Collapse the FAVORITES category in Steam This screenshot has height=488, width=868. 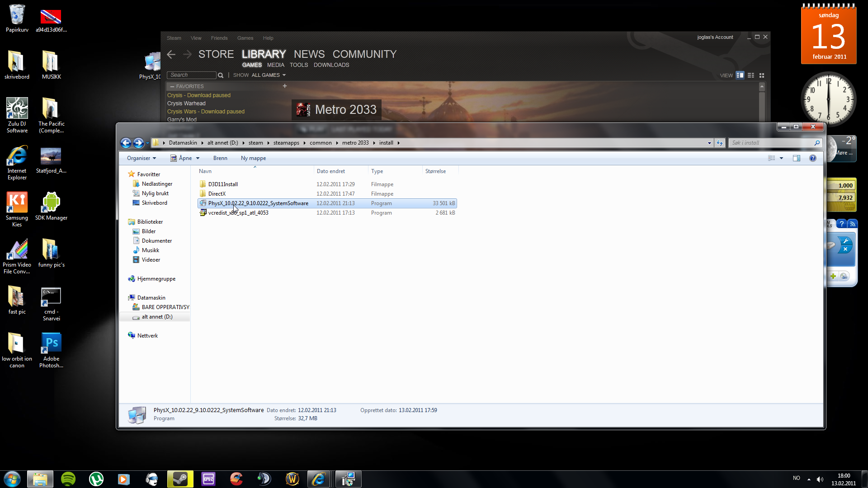coord(172,86)
